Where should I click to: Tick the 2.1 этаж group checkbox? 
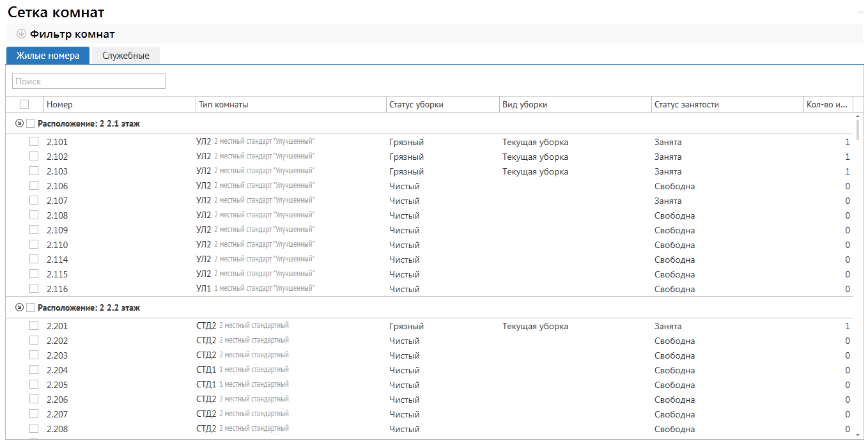(31, 123)
